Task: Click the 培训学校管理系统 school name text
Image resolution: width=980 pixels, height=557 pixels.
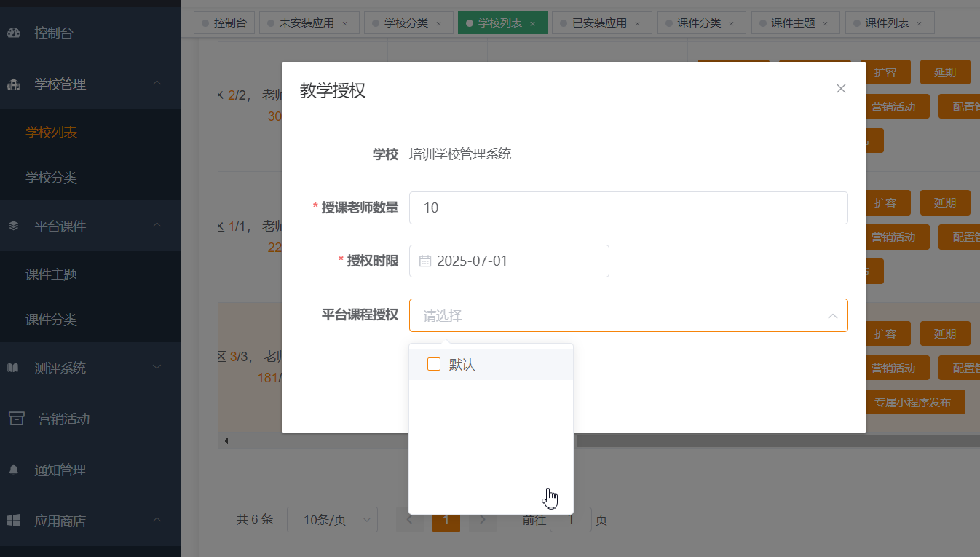Action: point(460,154)
